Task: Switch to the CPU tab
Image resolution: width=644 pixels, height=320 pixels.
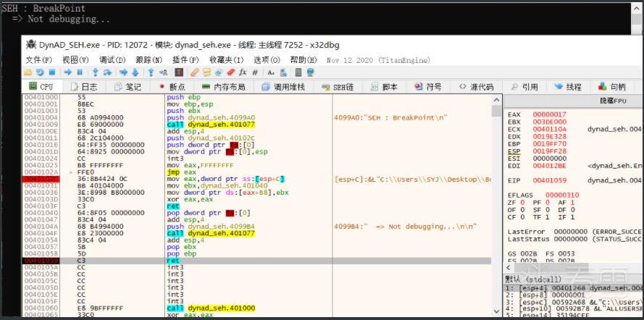Action: click(41, 87)
